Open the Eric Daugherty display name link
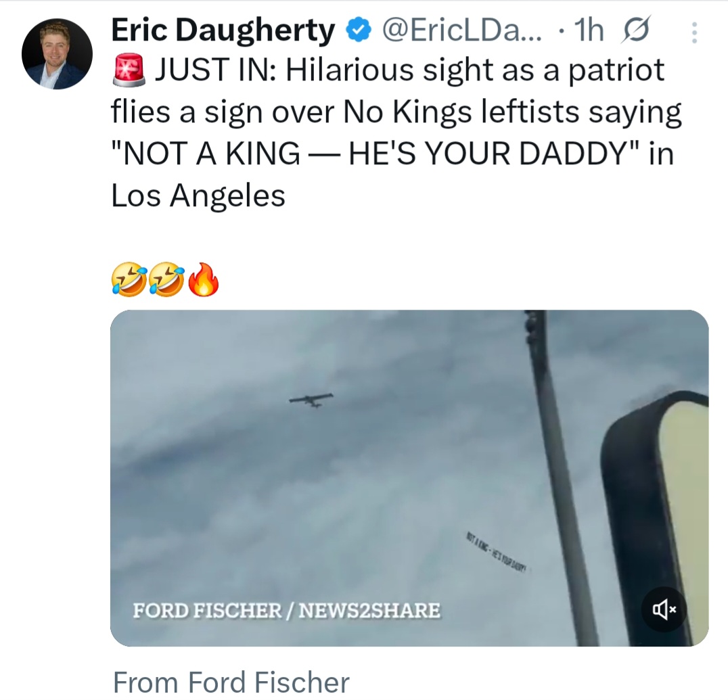The image size is (728, 700). 223,30
